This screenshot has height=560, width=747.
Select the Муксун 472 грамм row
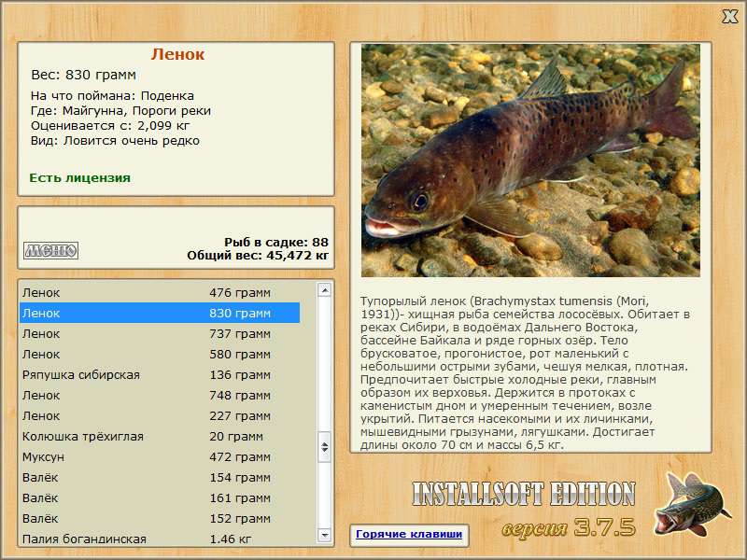(x=160, y=456)
